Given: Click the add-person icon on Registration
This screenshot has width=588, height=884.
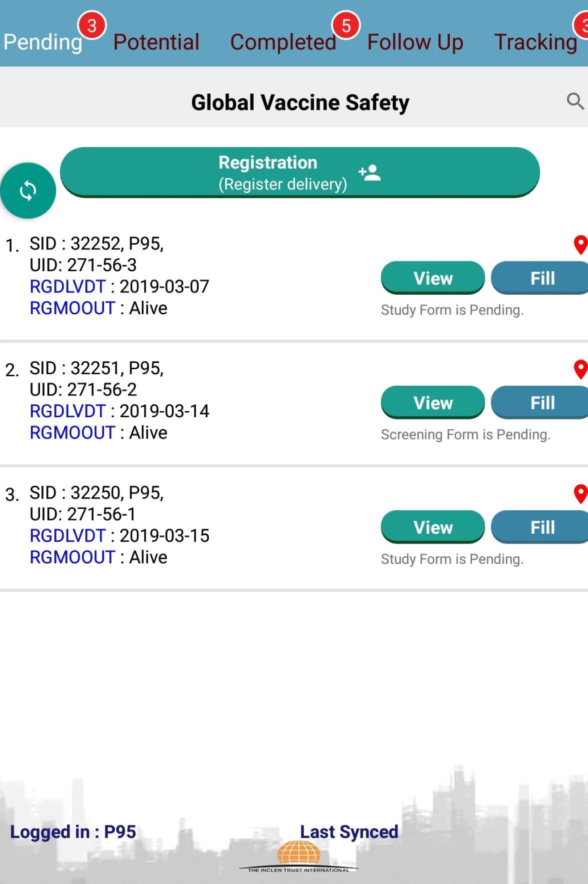Looking at the screenshot, I should pyautogui.click(x=370, y=173).
